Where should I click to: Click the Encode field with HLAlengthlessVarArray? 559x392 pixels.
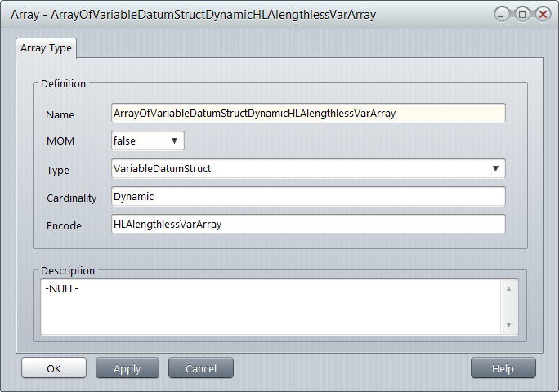pos(308,225)
